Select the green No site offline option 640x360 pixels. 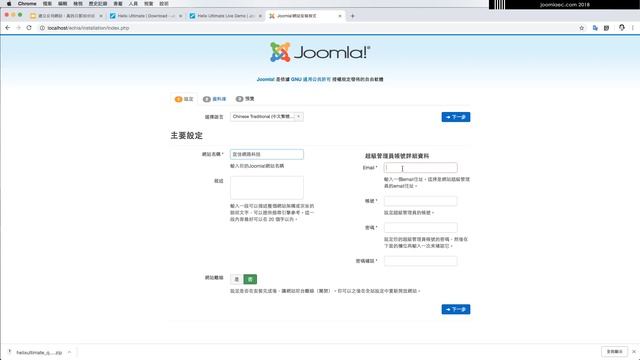click(x=250, y=279)
